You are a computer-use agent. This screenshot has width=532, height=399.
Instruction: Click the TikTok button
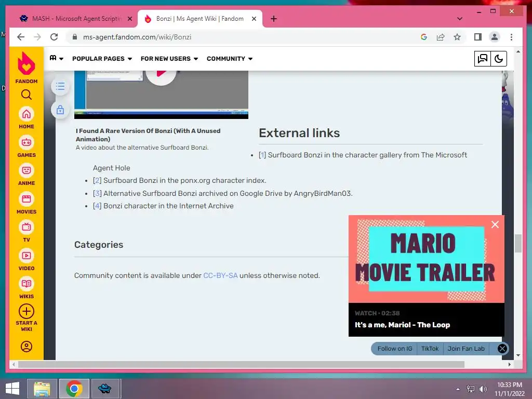pos(430,349)
